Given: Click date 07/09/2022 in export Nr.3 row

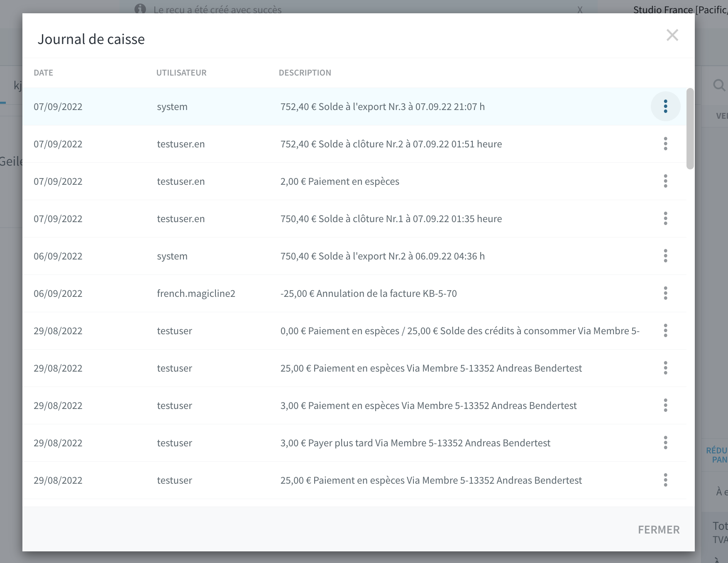Looking at the screenshot, I should (x=58, y=107).
